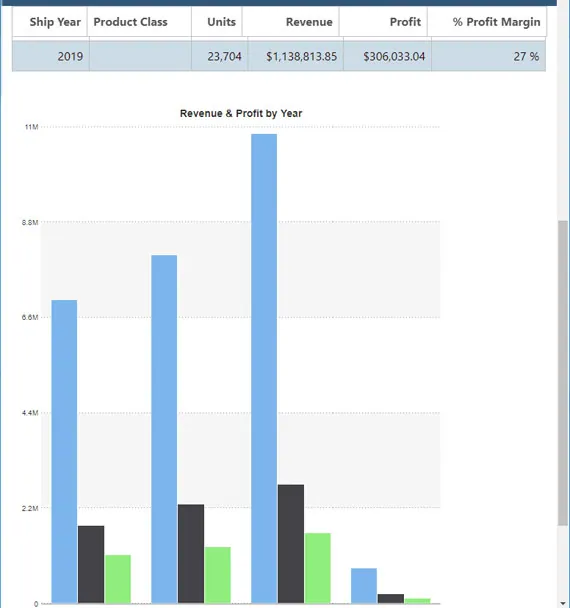
Task: Click the first group's green bar
Action: tap(118, 579)
